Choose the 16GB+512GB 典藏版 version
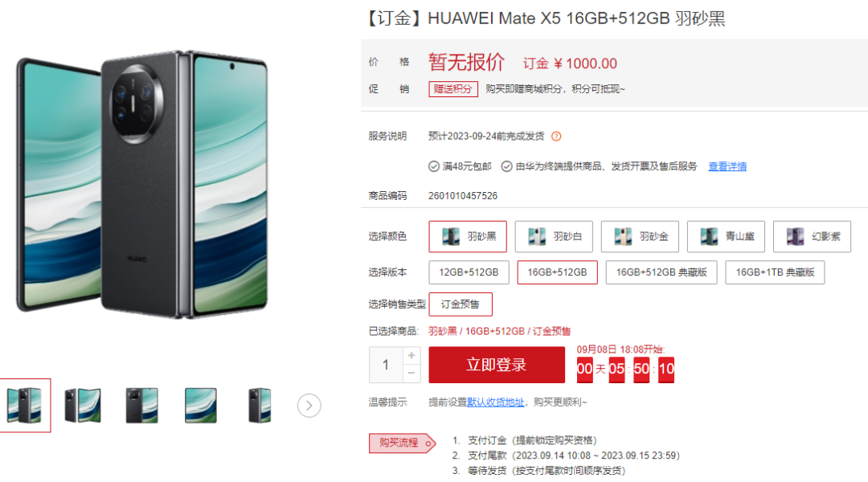 pyautogui.click(x=661, y=272)
